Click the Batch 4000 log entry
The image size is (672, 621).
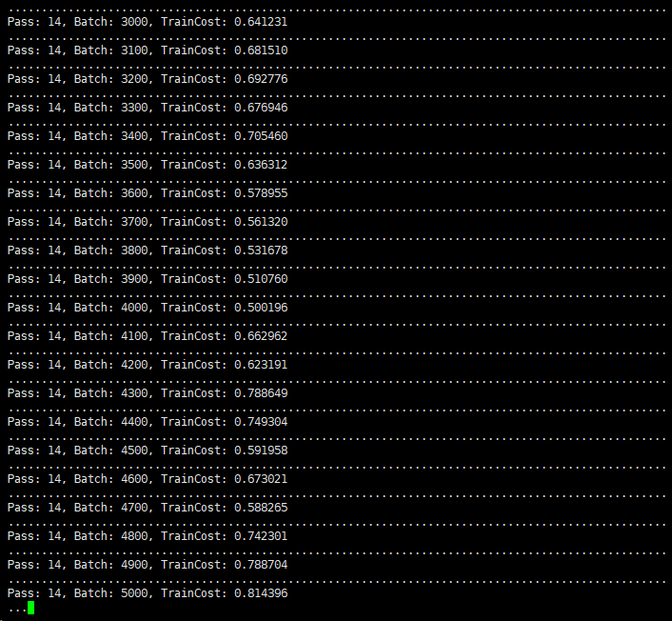coord(148,308)
